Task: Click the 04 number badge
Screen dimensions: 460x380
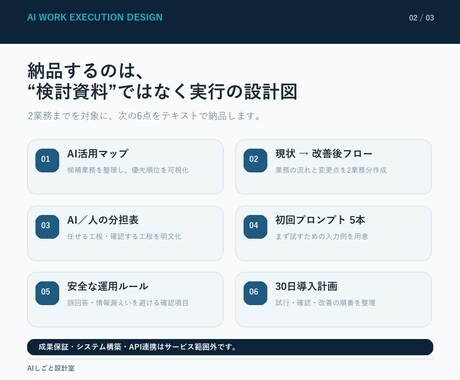Action: (255, 227)
